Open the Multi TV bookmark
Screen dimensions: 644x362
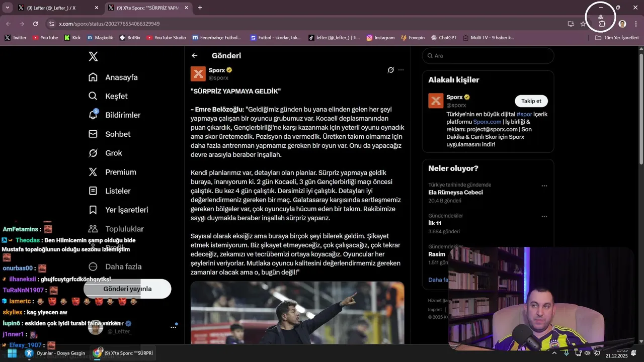pyautogui.click(x=488, y=38)
